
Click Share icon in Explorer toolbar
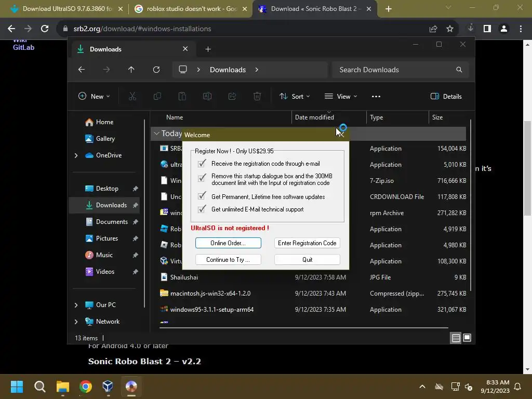pyautogui.click(x=232, y=96)
